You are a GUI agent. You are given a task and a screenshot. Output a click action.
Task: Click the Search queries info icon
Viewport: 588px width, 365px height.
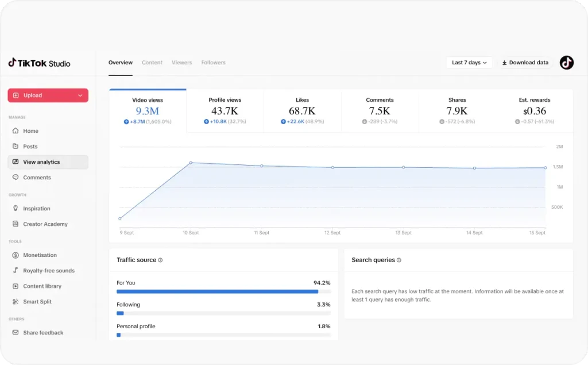(399, 260)
